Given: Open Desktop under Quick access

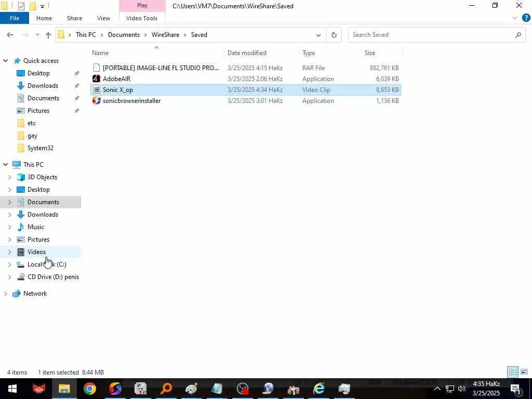Looking at the screenshot, I should (38, 73).
